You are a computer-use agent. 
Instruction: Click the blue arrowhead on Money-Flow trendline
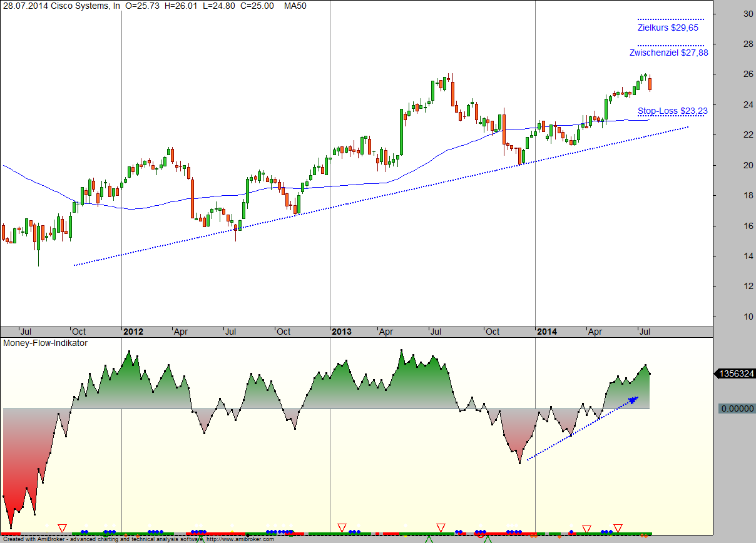point(633,399)
